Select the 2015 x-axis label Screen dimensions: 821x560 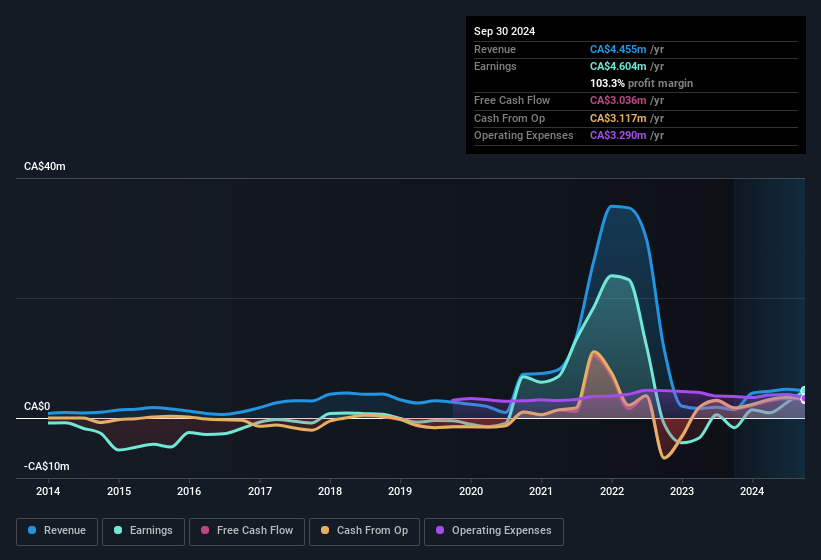[119, 491]
